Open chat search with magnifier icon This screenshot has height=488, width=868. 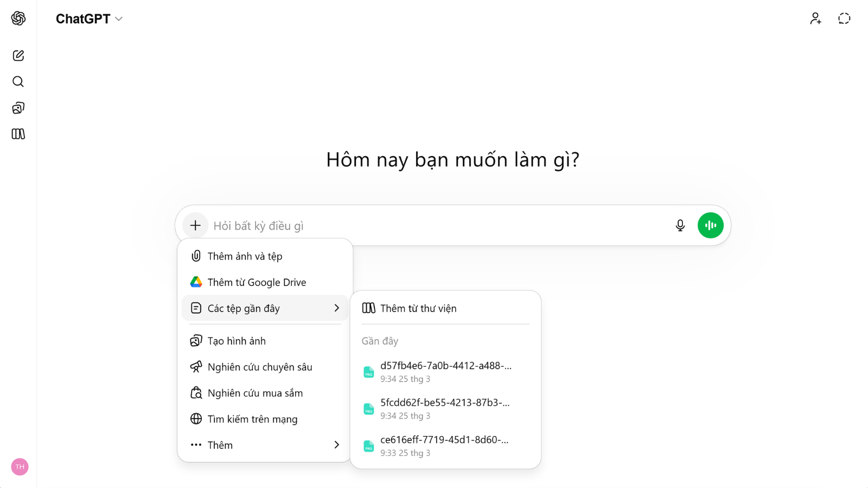[18, 82]
